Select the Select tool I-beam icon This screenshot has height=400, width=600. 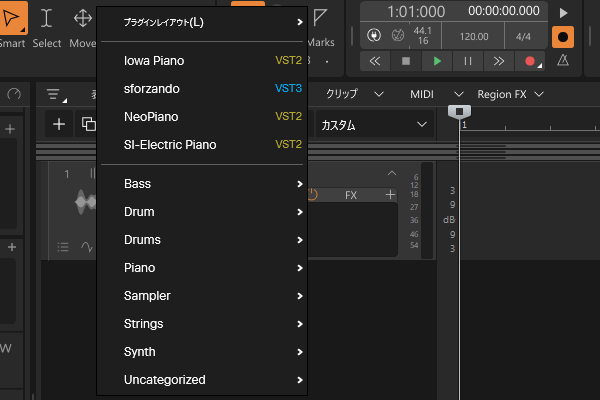coord(47,20)
